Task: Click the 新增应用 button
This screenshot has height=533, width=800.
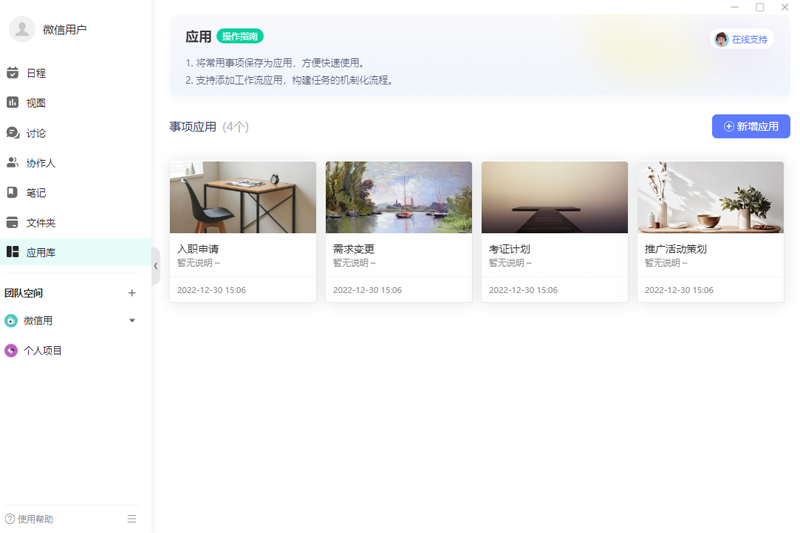Action: click(750, 127)
